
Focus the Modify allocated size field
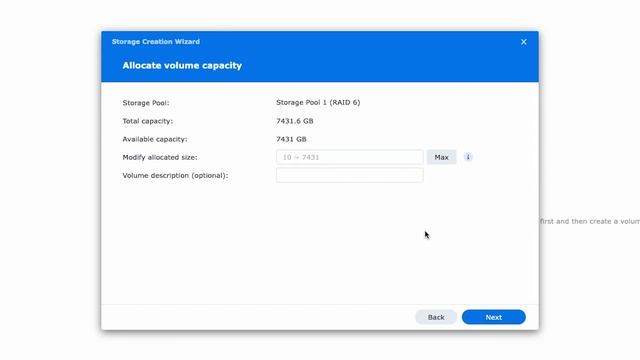pos(349,157)
